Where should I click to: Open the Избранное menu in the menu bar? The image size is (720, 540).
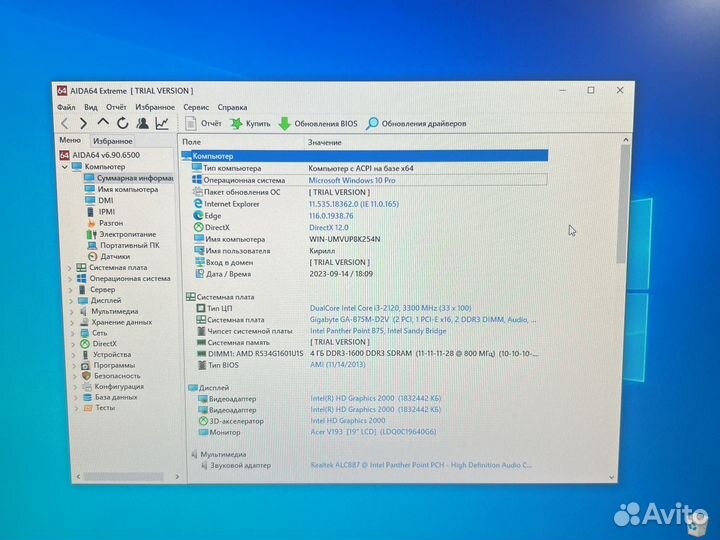155,107
